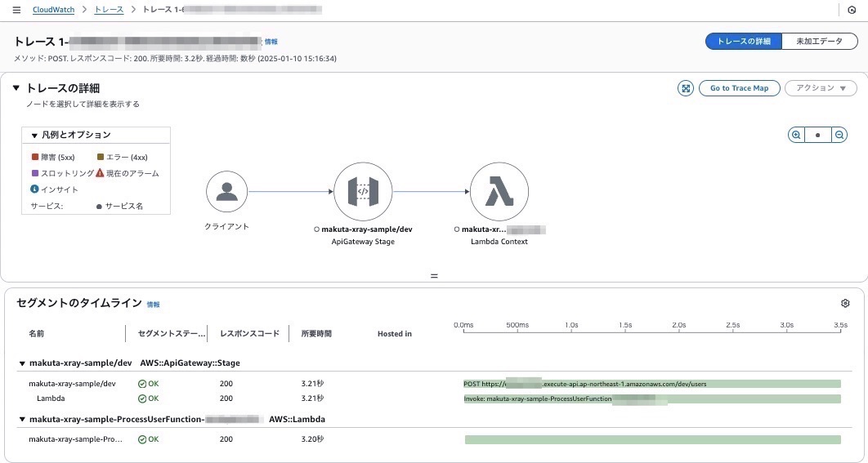868x463 pixels.
Task: Open the hamburger navigation menu
Action: 16,10
